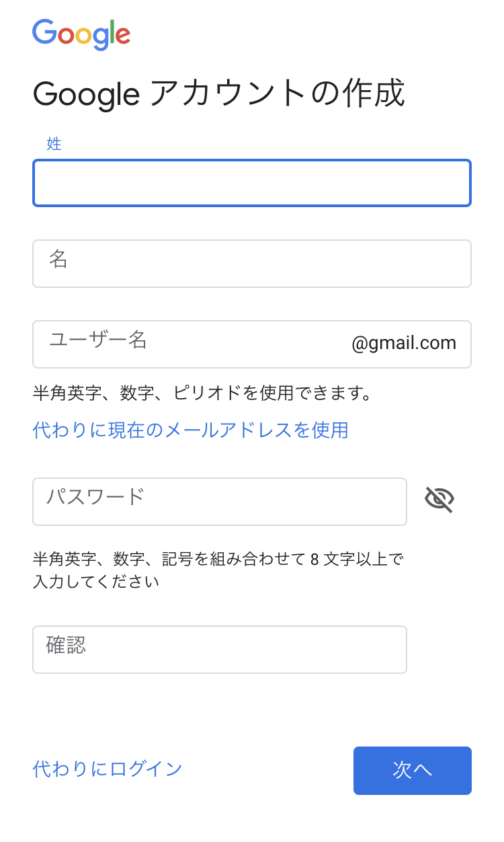504x842 pixels.
Task: Click the blue 姓 floating label
Action: 54,143
